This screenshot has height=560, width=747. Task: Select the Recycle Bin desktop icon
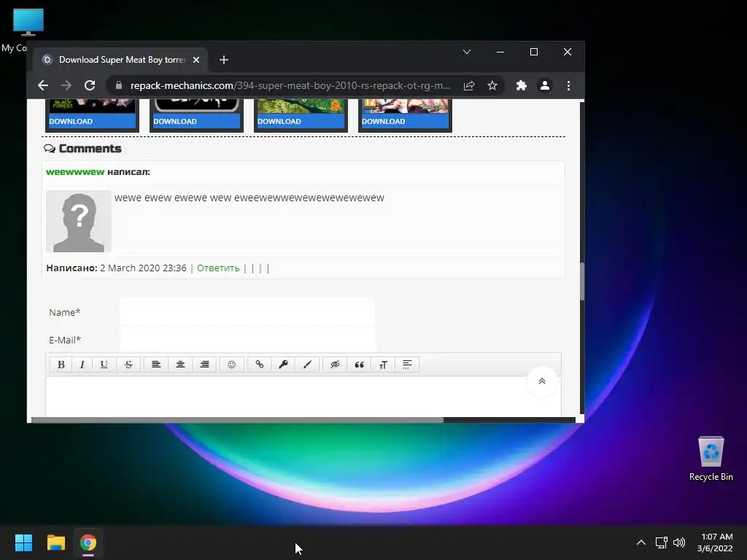[711, 459]
